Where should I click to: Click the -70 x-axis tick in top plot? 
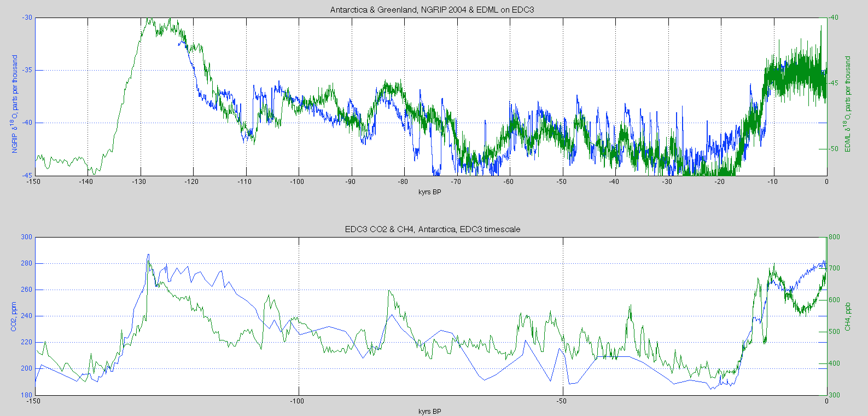tap(455, 182)
